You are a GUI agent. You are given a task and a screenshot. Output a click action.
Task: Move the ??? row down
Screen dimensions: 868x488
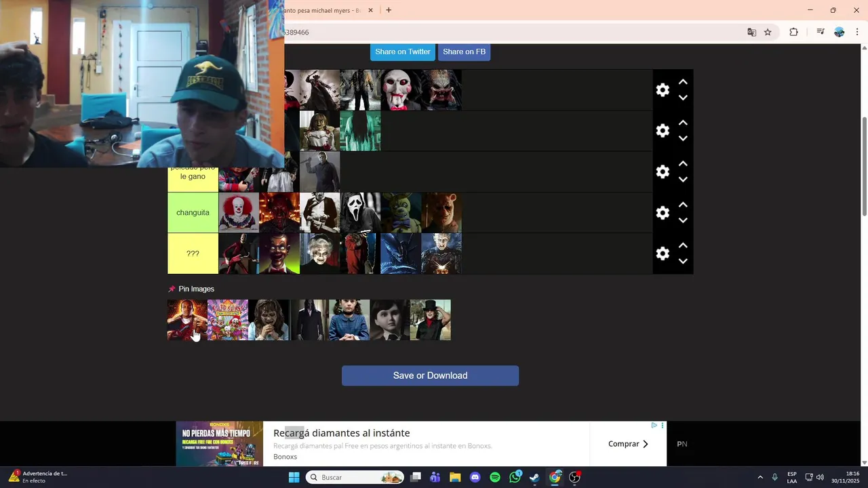(683, 261)
